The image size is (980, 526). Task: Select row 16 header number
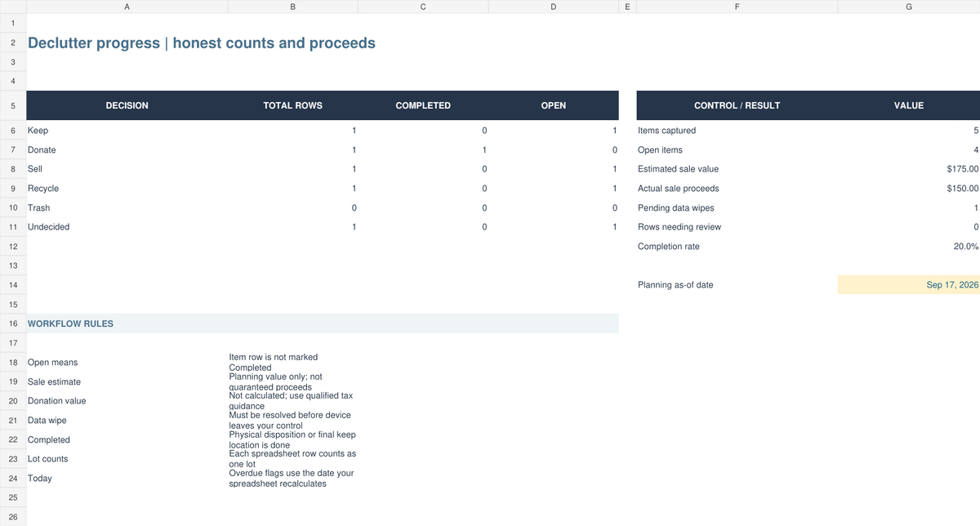(13, 323)
